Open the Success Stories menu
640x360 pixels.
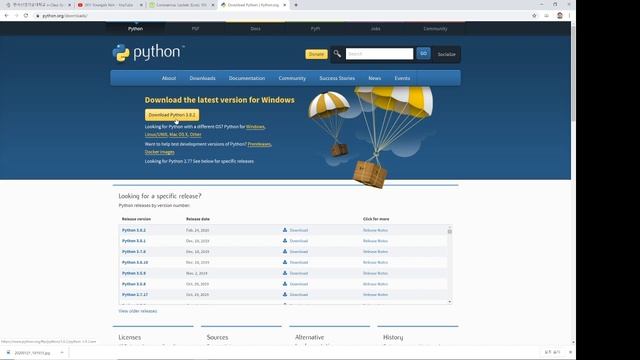point(337,78)
